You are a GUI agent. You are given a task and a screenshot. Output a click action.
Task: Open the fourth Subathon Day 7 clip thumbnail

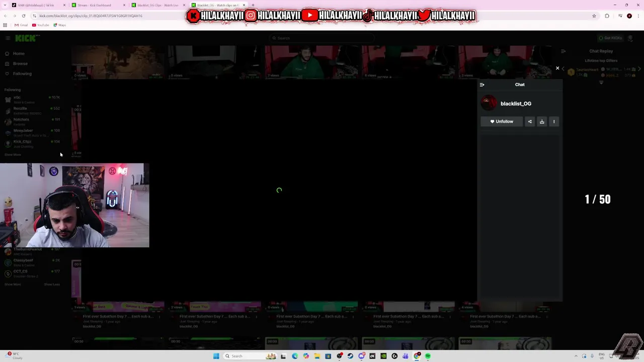tap(409, 306)
